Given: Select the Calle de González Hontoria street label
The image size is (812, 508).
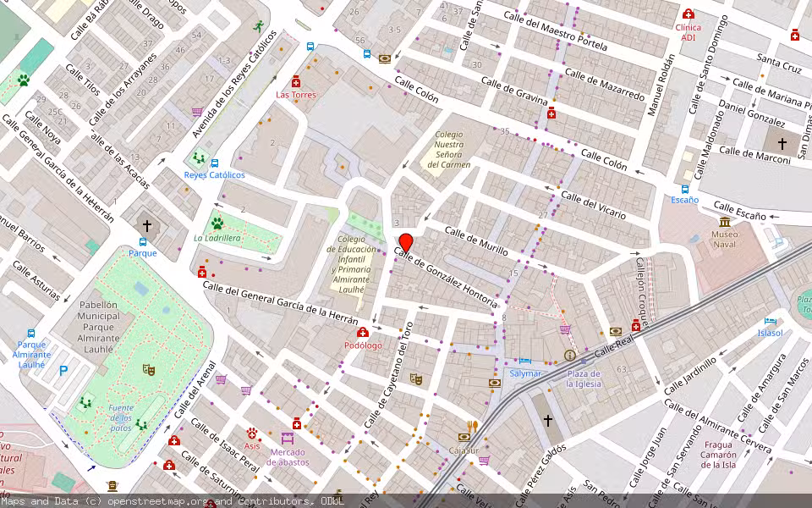Looking at the screenshot, I should pos(446,278).
